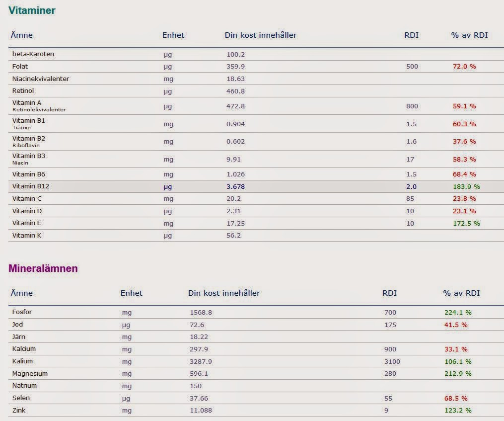Select the RDI value 800 for Vitamin A
Viewport: 504px width, 421px height.
(x=412, y=106)
